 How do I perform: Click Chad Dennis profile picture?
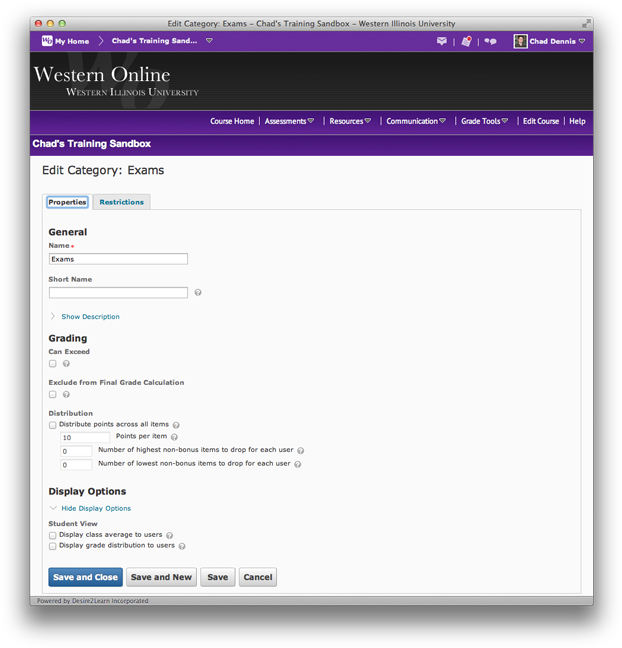520,41
